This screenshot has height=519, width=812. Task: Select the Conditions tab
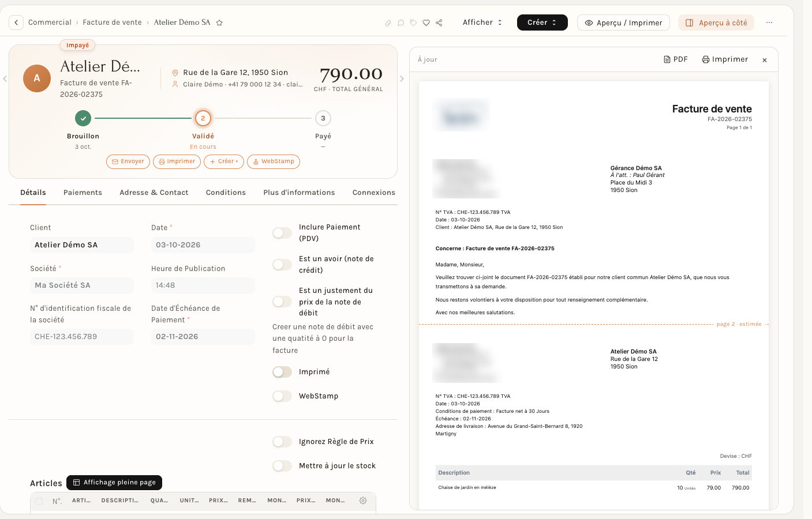tap(226, 193)
